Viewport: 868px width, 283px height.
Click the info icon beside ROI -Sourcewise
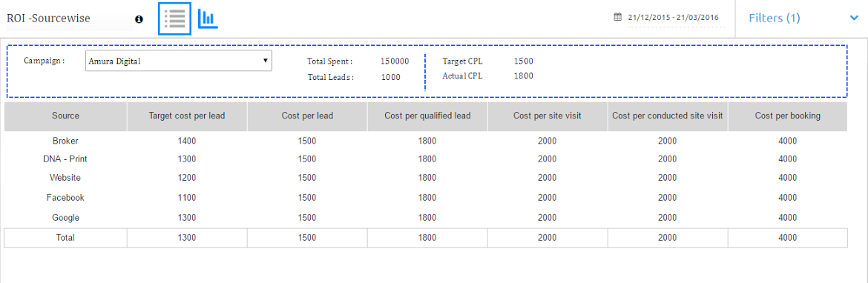pyautogui.click(x=139, y=19)
